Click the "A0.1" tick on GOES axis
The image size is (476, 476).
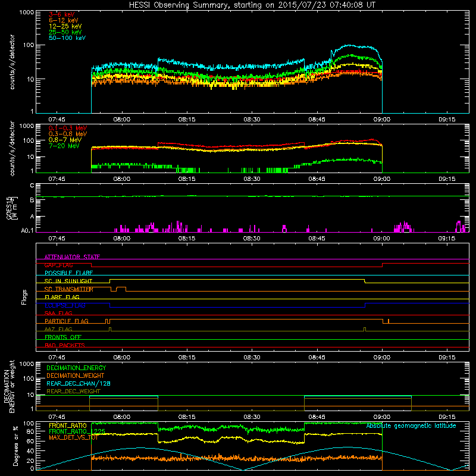coord(27,230)
